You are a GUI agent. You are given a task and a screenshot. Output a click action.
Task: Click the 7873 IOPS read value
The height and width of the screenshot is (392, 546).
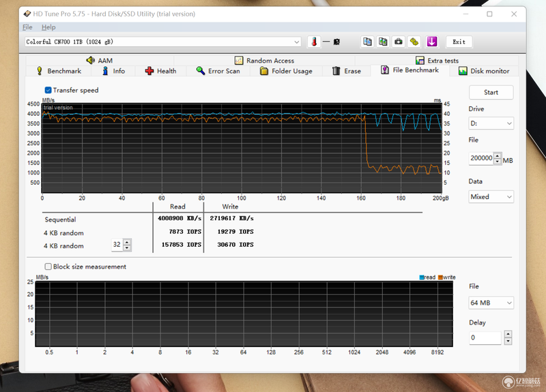click(x=185, y=231)
